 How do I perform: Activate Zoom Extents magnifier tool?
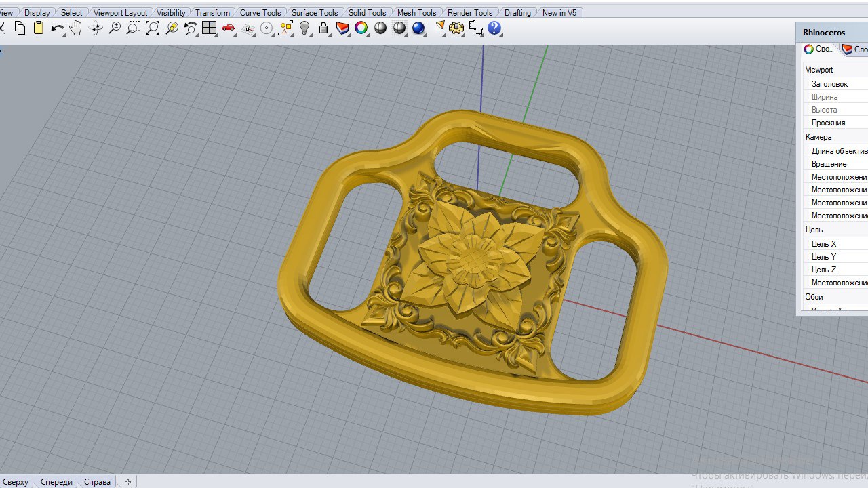(153, 28)
